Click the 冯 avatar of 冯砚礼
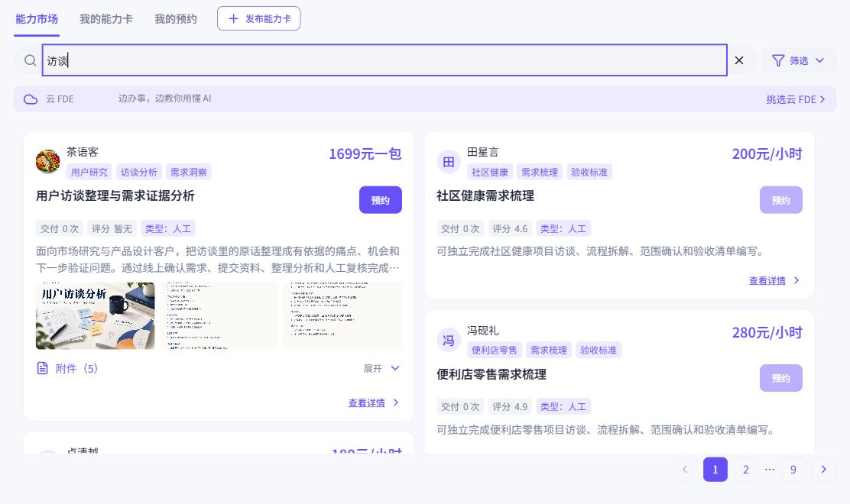Screen dimensions: 850x504 coord(449,340)
